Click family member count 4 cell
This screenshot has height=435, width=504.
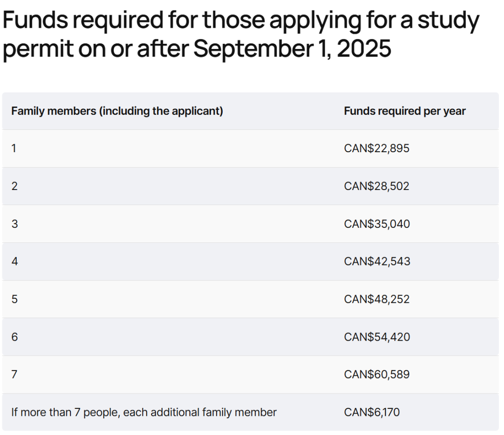pos(15,262)
